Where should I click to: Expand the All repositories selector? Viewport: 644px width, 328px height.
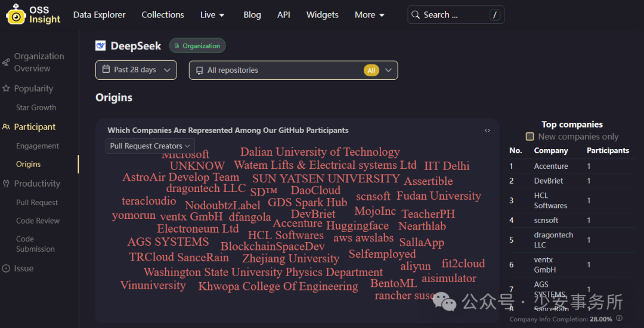pyautogui.click(x=293, y=70)
